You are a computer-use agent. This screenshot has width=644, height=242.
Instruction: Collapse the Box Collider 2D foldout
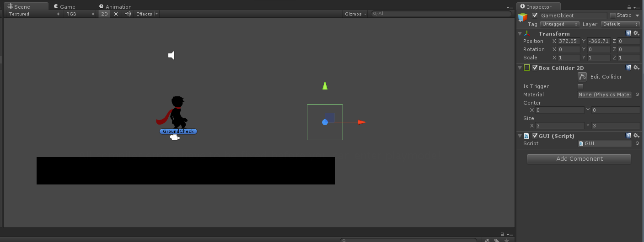point(520,68)
